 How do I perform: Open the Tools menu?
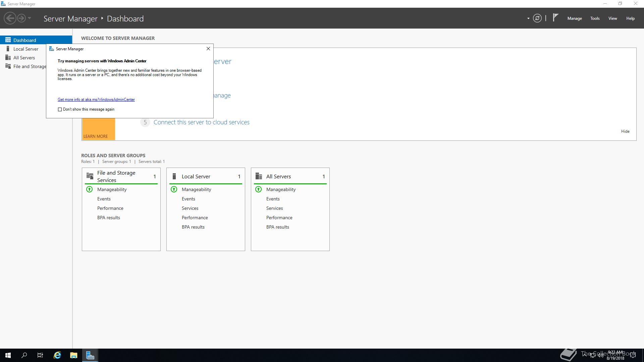[x=595, y=18]
